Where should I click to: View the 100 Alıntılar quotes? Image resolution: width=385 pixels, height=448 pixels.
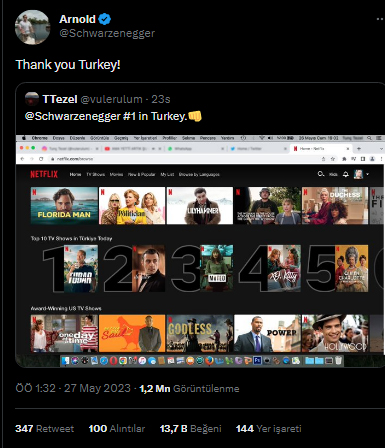[x=117, y=428]
